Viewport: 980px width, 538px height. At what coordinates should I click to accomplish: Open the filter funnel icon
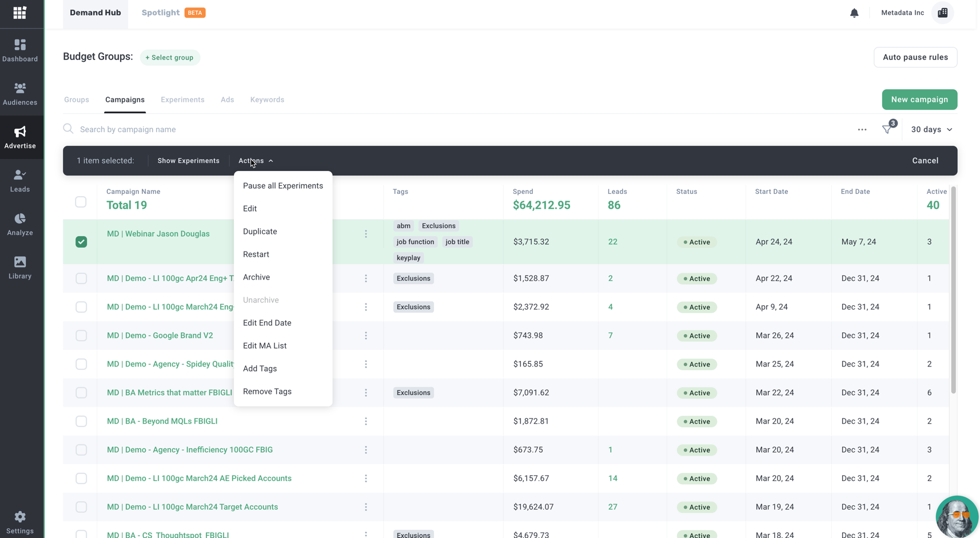(887, 129)
